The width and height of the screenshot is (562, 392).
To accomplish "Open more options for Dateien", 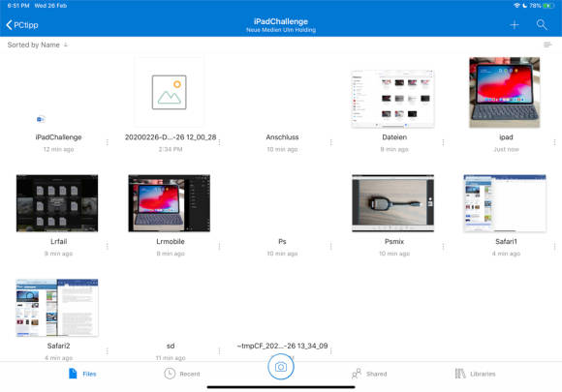I will point(443,142).
